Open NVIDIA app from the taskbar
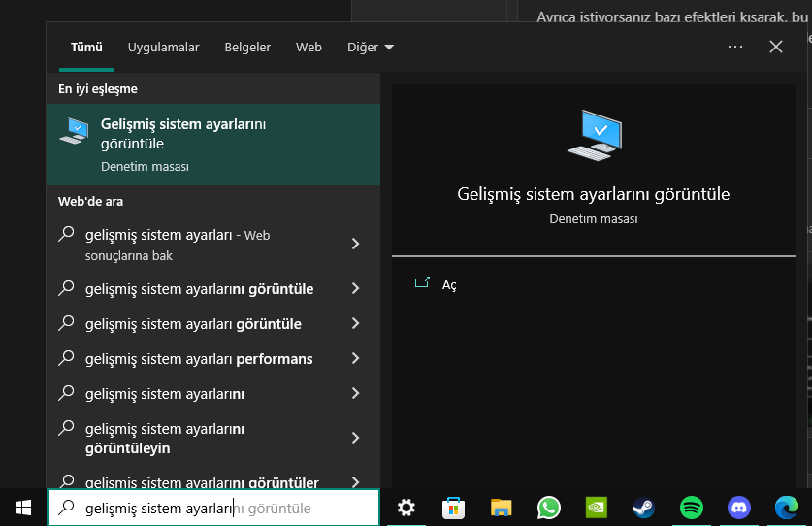The width and height of the screenshot is (812, 526). (x=596, y=508)
